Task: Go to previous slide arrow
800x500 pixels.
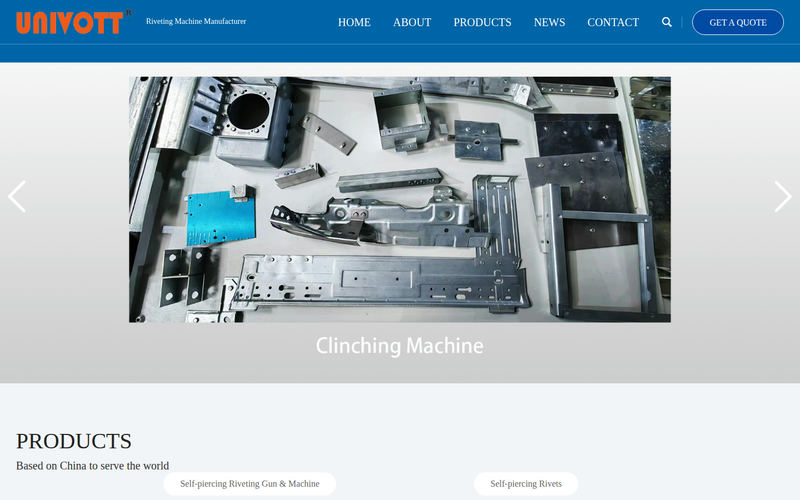Action: click(17, 196)
